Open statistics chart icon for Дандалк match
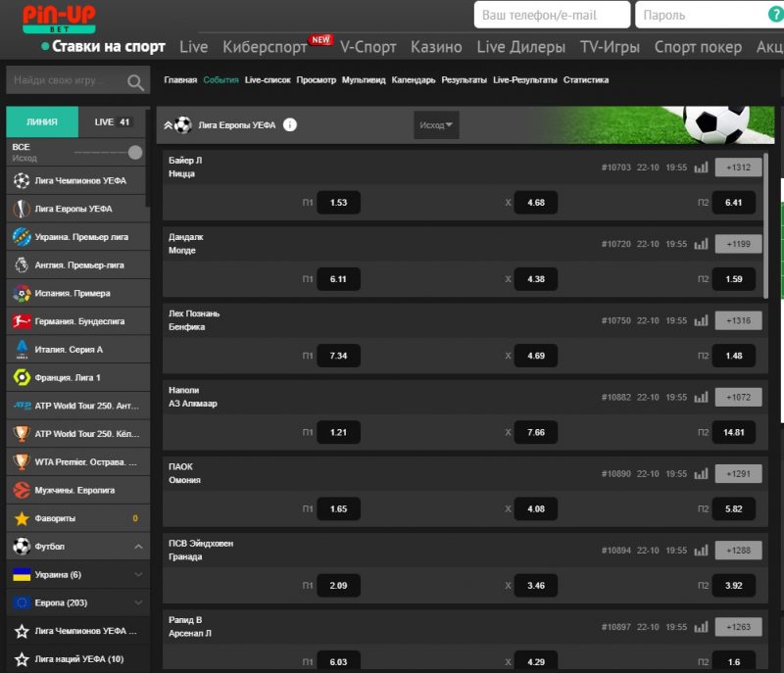 (x=701, y=244)
